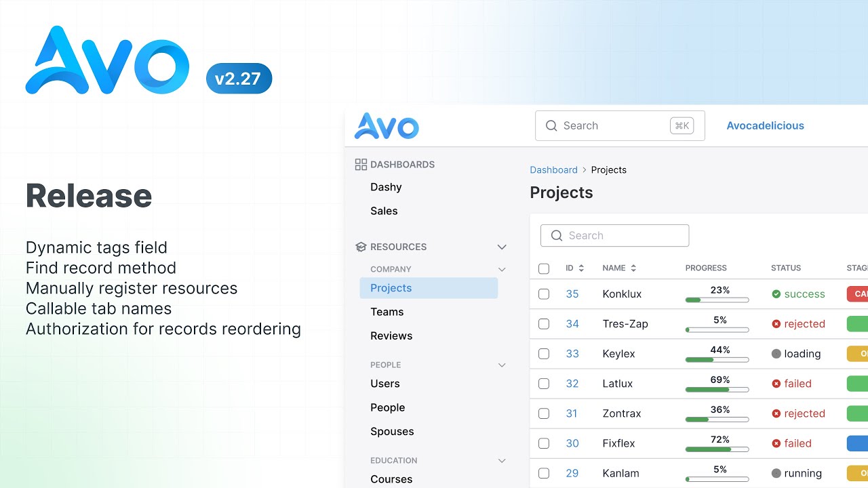Collapse the Education group chevron
868x488 pixels.
tap(502, 460)
